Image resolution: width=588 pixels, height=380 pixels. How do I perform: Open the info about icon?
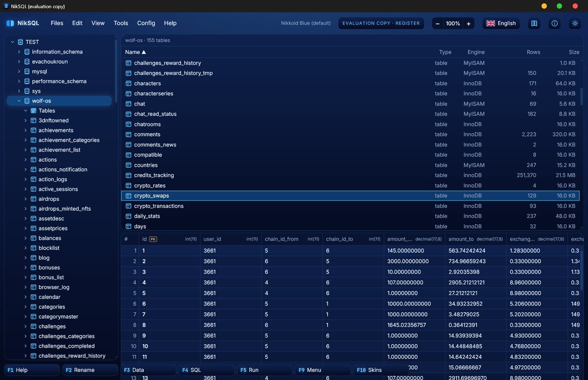(x=555, y=23)
